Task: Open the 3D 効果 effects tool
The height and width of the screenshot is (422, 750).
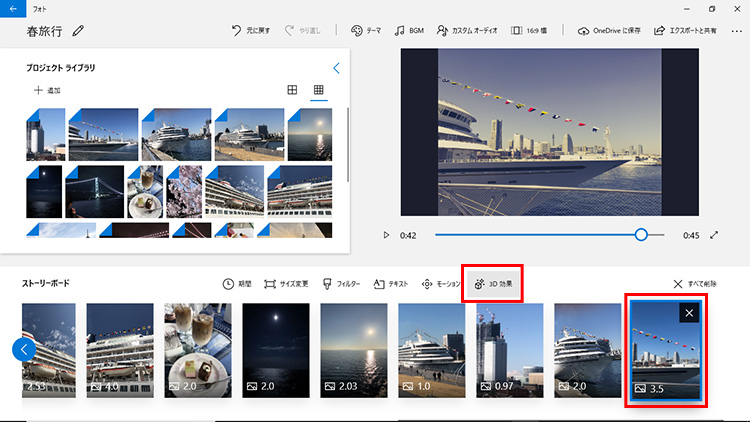Action: coord(492,284)
